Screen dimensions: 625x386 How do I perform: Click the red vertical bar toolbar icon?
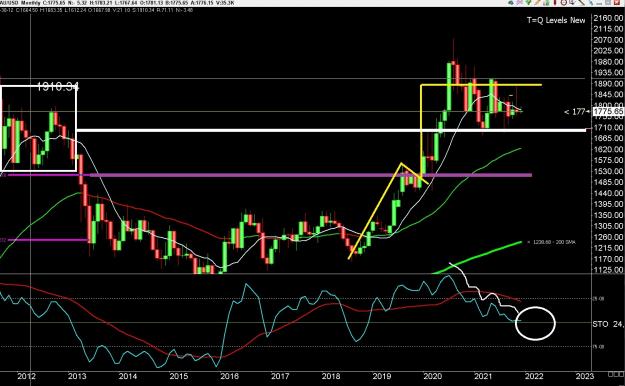[555, 2]
